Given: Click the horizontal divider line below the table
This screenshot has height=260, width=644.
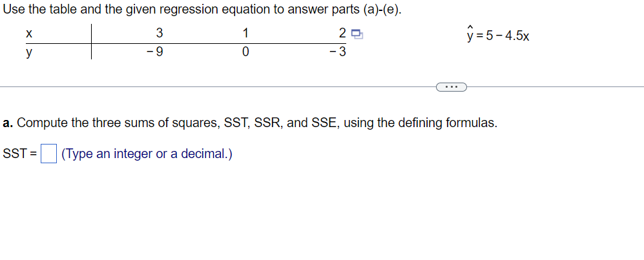Looking at the screenshot, I should pos(218,87).
